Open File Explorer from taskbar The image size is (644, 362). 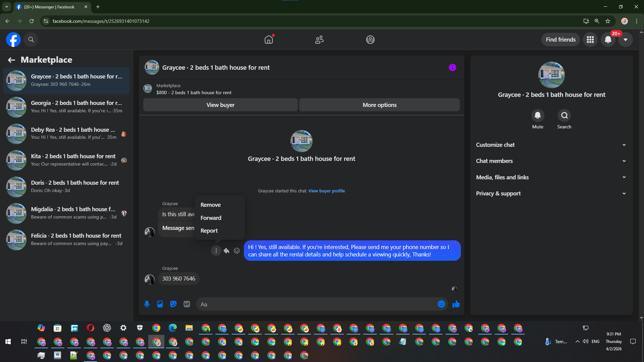point(189,328)
